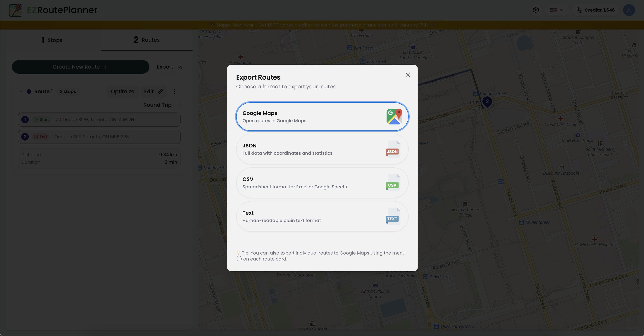Toggle the Start marker on stop 1
Image resolution: width=644 pixels, height=336 pixels.
coord(41,119)
